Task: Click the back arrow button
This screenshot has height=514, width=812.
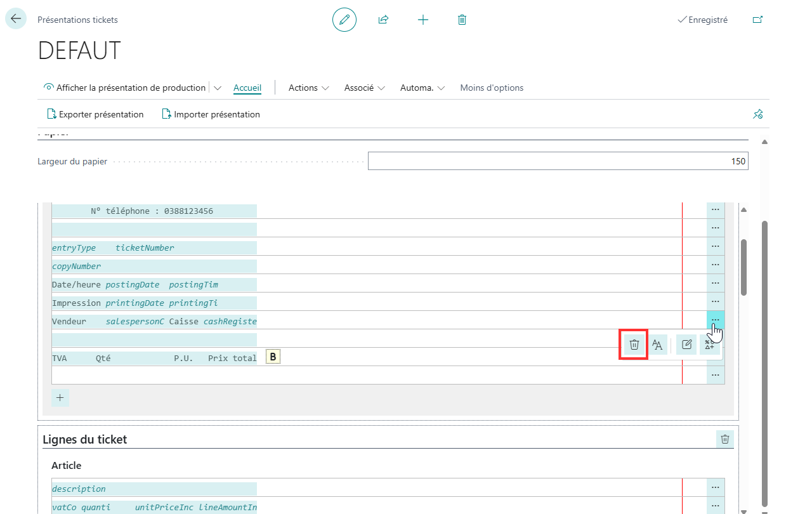Action: (15, 19)
